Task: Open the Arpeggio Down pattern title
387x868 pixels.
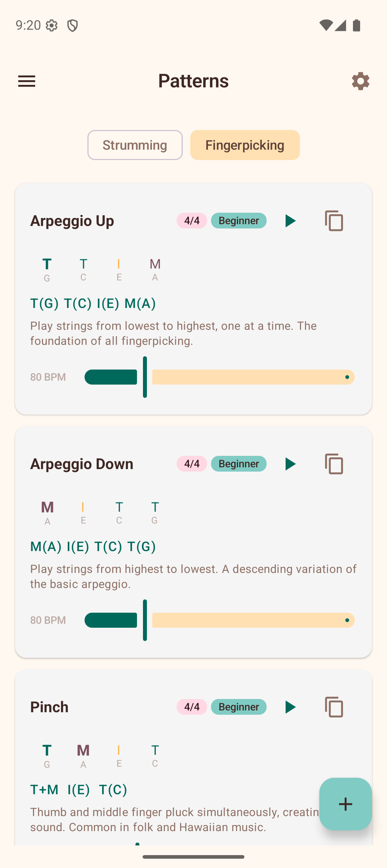Action: [x=81, y=464]
